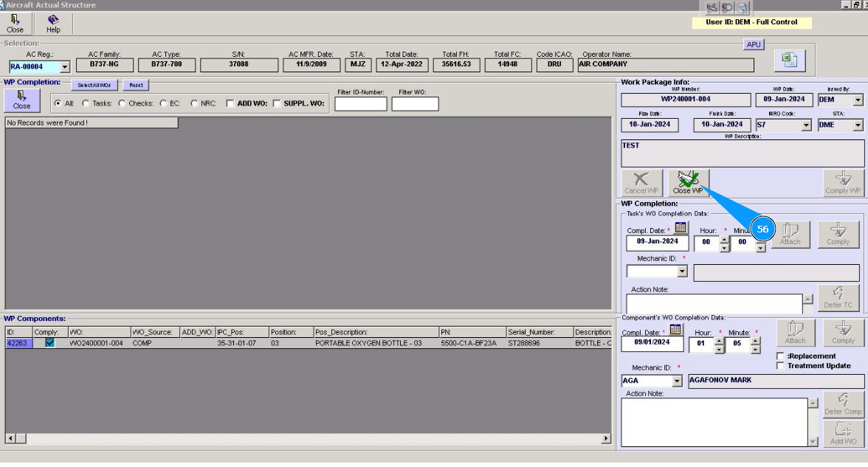The image size is (868, 467).
Task: Click the Filter ID-Number field
Action: [x=360, y=103]
